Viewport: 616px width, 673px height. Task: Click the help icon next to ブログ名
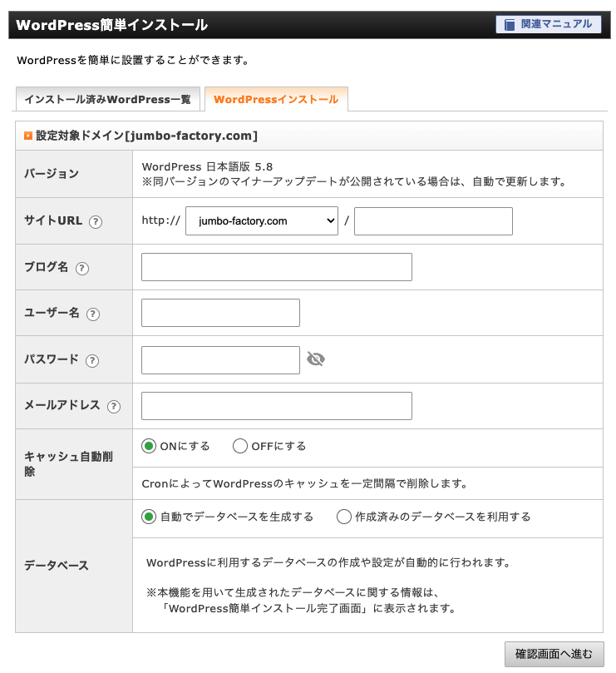pos(82,268)
